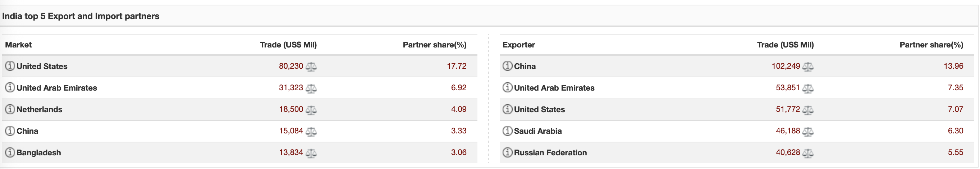This screenshot has width=980, height=169.
Task: Click info icon beside United States market
Action: (10, 66)
